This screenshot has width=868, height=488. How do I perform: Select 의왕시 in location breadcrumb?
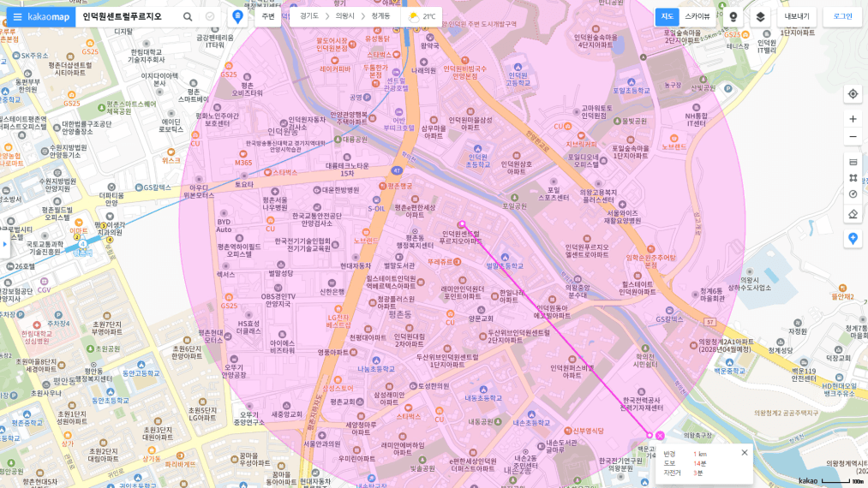point(344,16)
